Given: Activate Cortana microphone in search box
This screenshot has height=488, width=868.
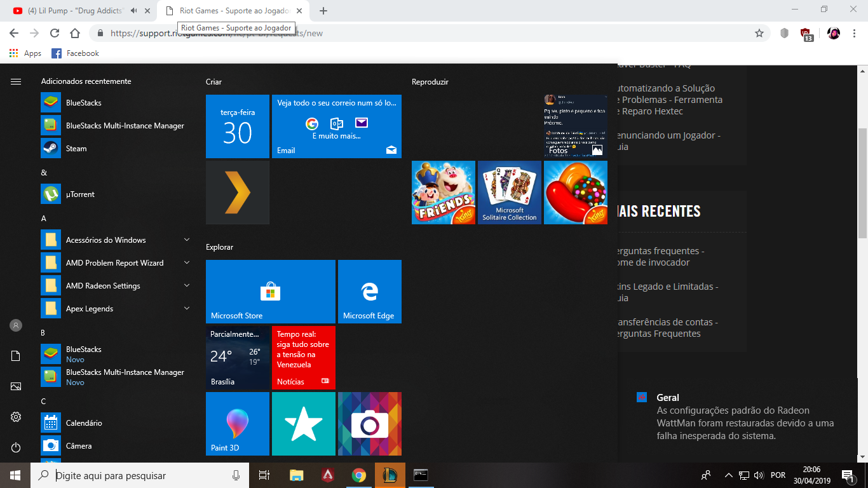Looking at the screenshot, I should (236, 475).
